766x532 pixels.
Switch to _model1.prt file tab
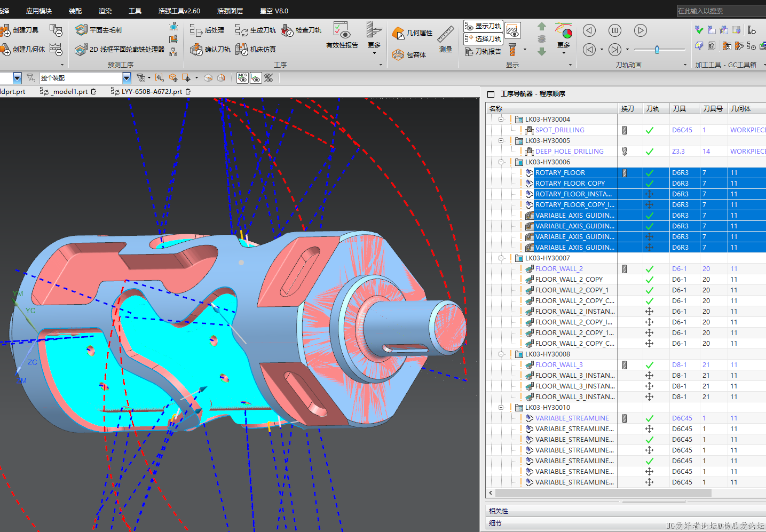pyautogui.click(x=68, y=92)
